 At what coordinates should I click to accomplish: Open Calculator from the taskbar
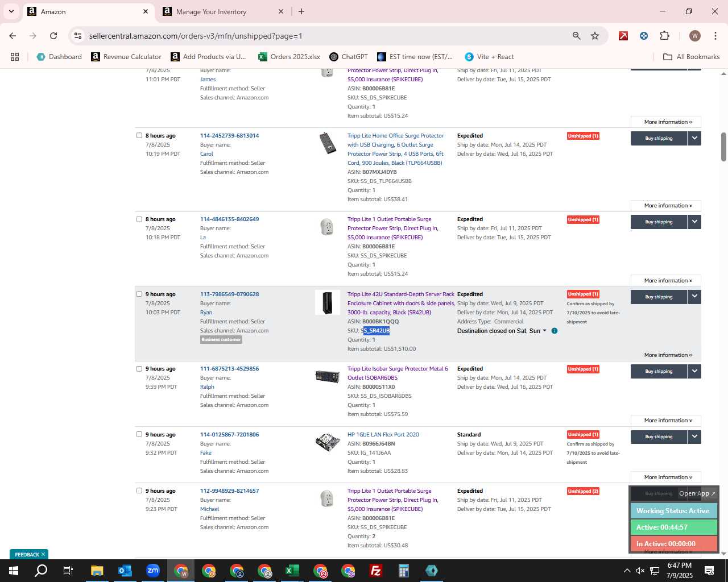(404, 571)
